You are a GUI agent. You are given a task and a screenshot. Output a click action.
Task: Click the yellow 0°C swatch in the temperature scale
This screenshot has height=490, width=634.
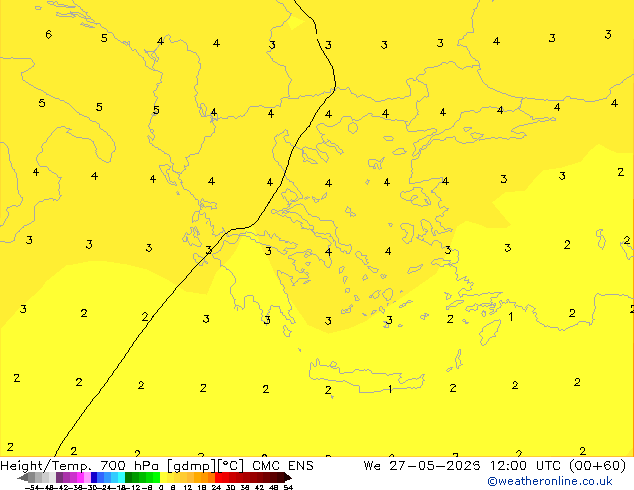[163, 477]
